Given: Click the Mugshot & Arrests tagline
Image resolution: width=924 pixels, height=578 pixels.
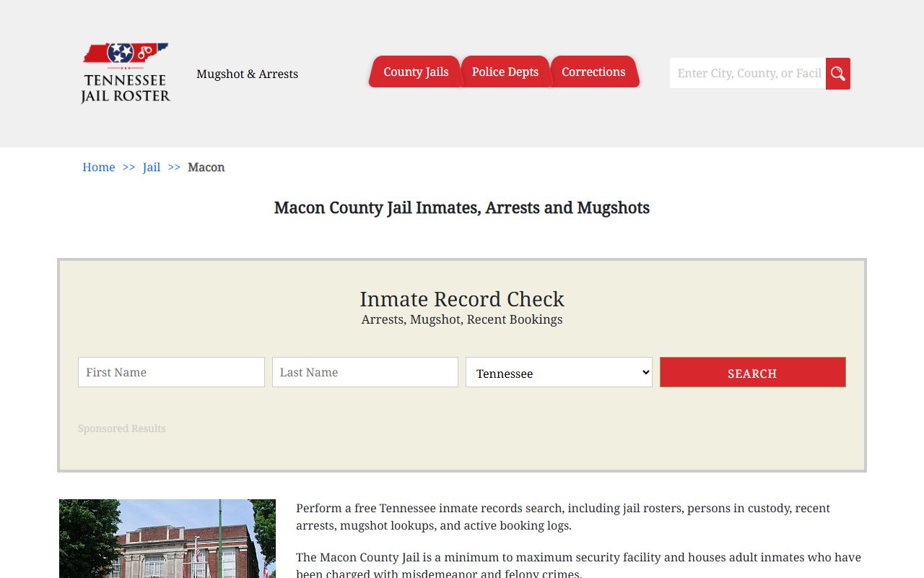Looking at the screenshot, I should coord(247,74).
